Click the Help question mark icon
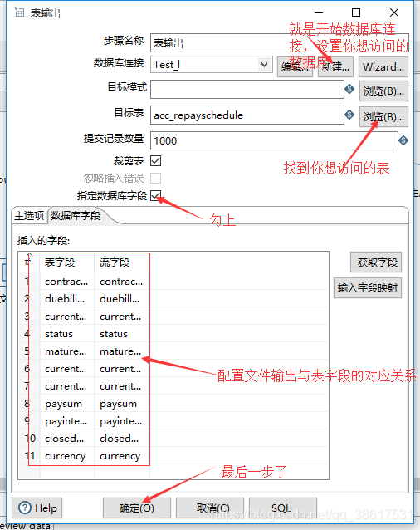This screenshot has width=420, height=530. (25, 508)
